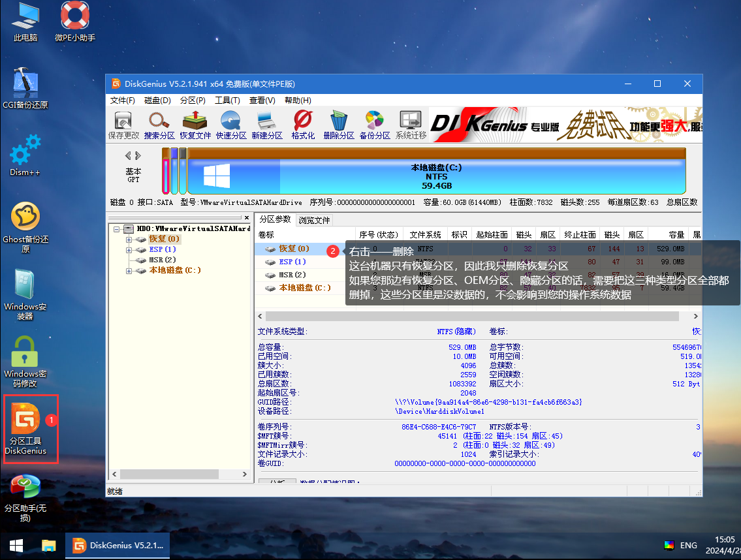The image size is (741, 560).
Task: Expand the 恢复(0) node in disk tree
Action: pos(129,240)
